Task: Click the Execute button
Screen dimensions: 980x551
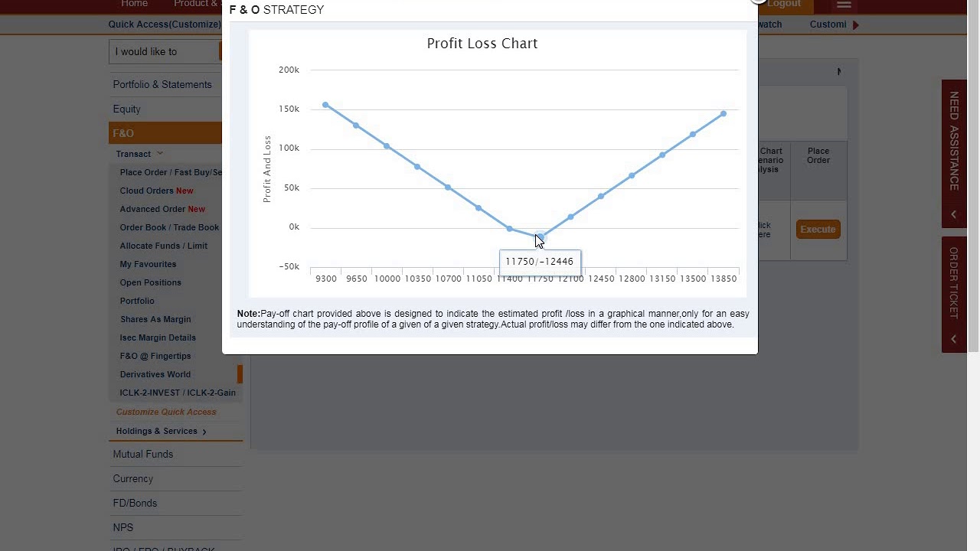Action: [x=818, y=229]
